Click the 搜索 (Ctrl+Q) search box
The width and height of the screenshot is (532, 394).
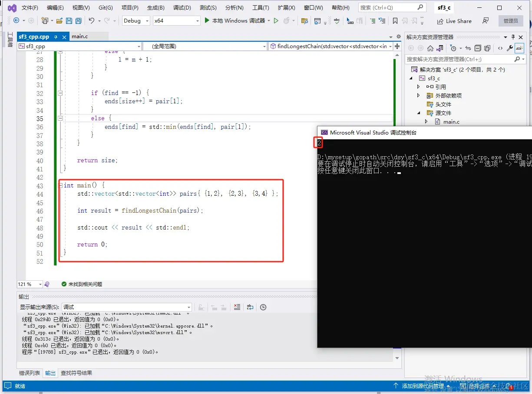click(392, 8)
